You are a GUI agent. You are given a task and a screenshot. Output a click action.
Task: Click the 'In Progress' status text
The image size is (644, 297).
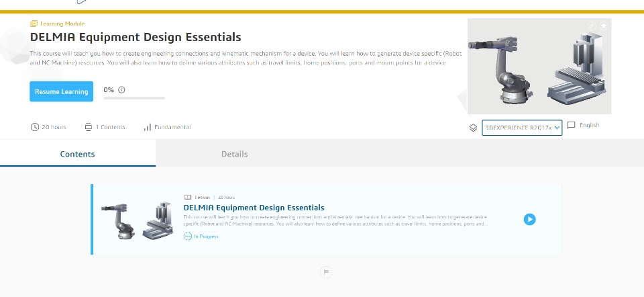206,236
